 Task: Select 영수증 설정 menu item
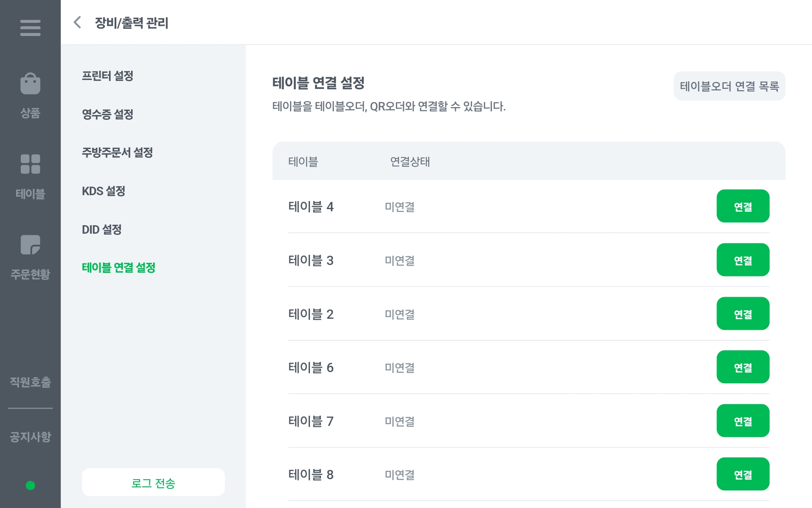pyautogui.click(x=107, y=114)
